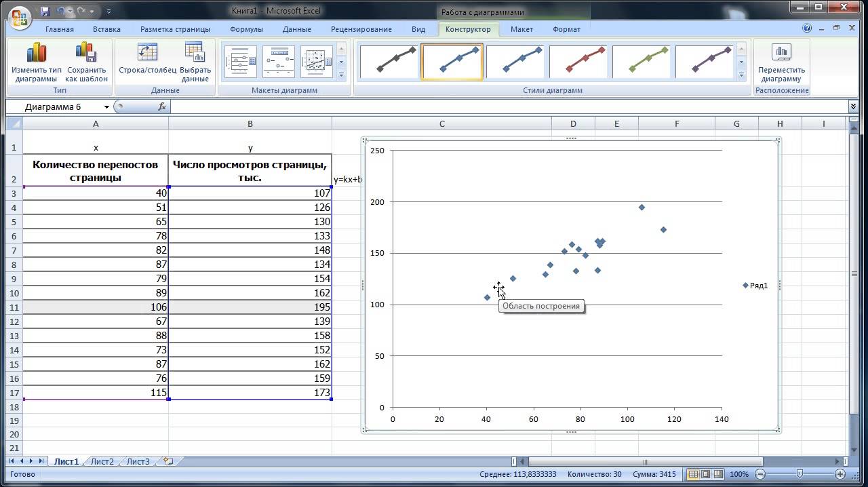The image size is (868, 487).
Task: Click cell with value 195
Action: click(x=250, y=307)
